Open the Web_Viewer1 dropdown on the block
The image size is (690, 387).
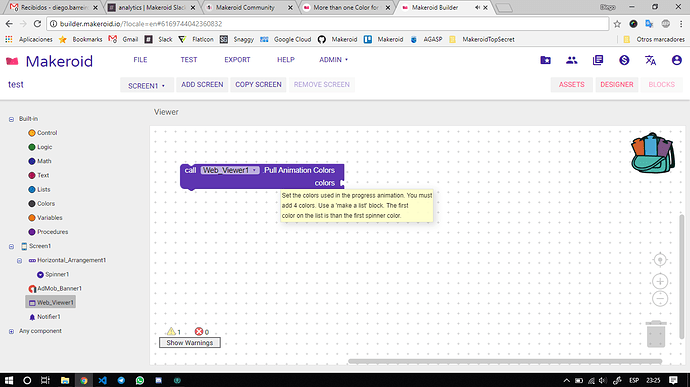230,170
